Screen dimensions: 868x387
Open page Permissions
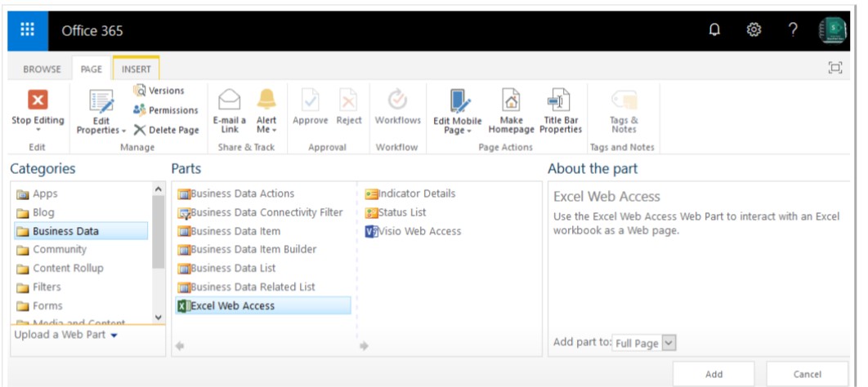[165, 110]
